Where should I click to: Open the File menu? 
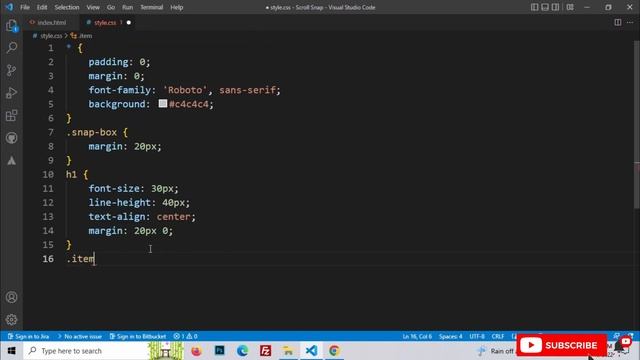click(25, 7)
